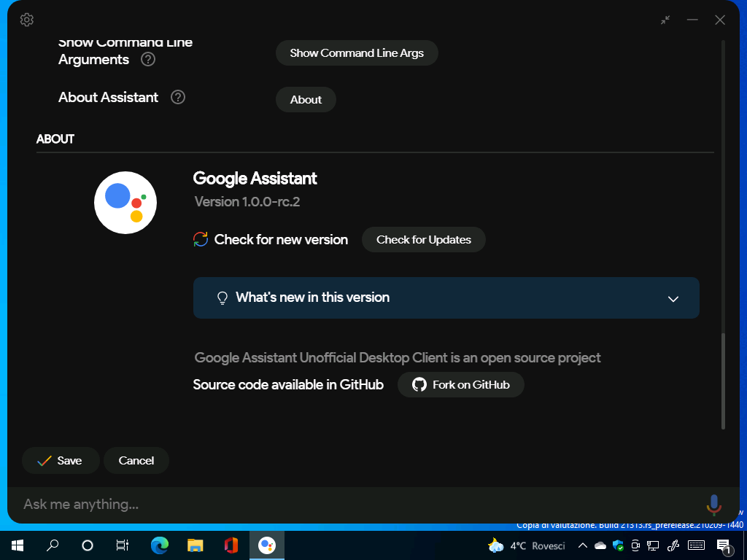Screen dimensions: 747x560
Task: Open Task View on the taskbar
Action: click(123, 545)
